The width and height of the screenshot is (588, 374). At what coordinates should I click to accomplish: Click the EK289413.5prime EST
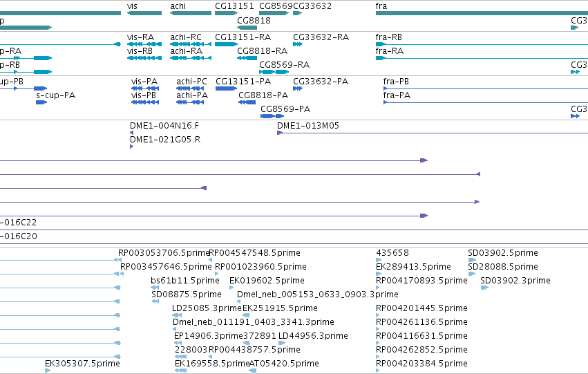379,274
